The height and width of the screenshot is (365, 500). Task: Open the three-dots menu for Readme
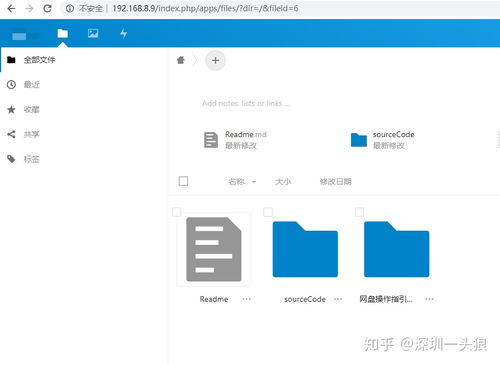pyautogui.click(x=247, y=299)
